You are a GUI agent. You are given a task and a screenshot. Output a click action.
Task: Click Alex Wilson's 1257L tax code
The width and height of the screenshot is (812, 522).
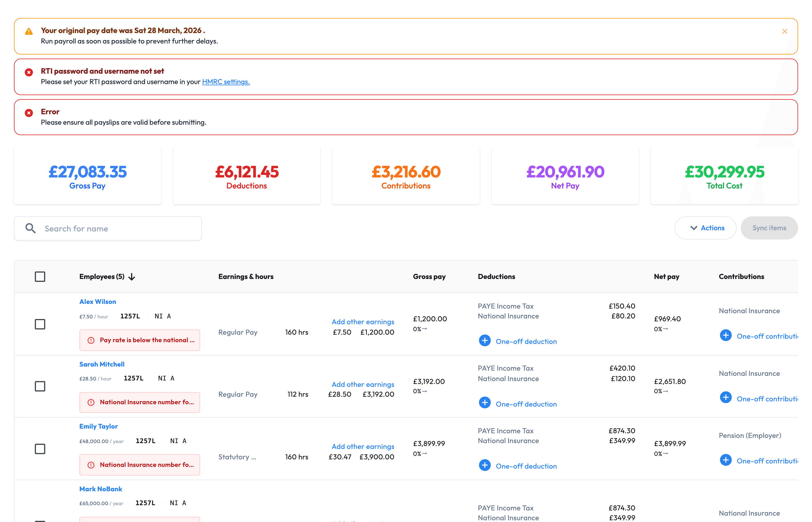(x=130, y=316)
